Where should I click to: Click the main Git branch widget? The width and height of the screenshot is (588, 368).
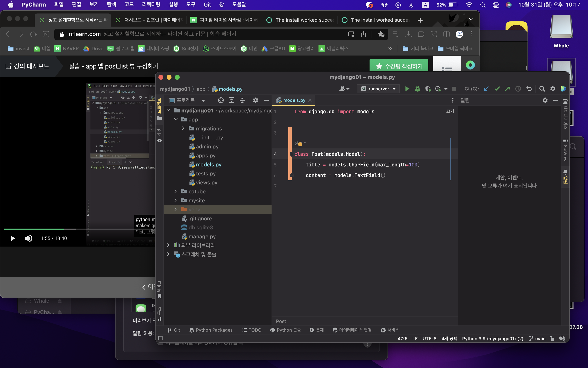537,339
